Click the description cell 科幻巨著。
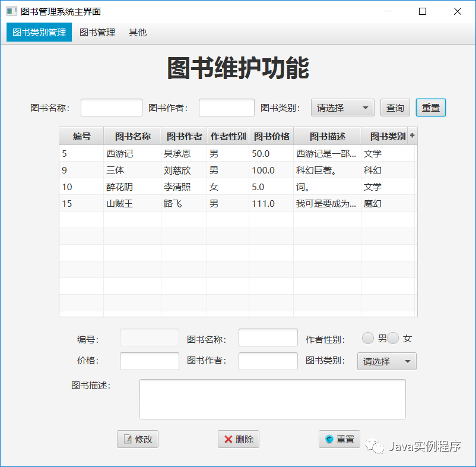Viewport: 476px width, 467px height. tap(327, 170)
